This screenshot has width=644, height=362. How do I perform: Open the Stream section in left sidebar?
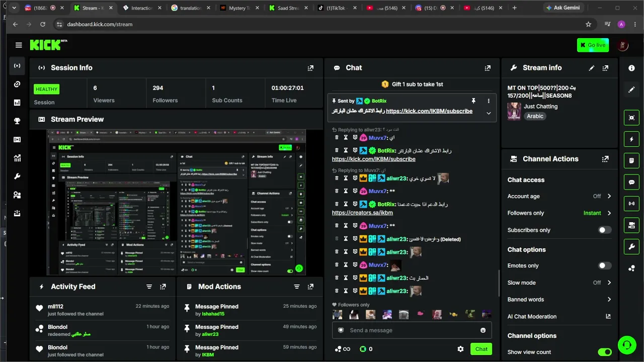(17, 66)
